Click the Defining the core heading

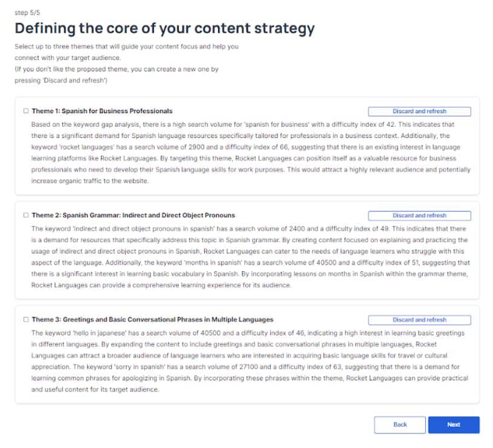[165, 28]
